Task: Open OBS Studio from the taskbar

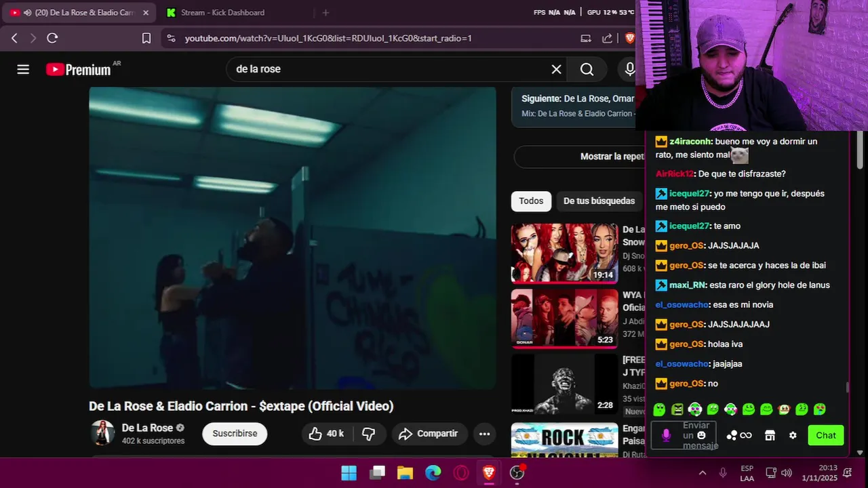Action: pos(517,472)
